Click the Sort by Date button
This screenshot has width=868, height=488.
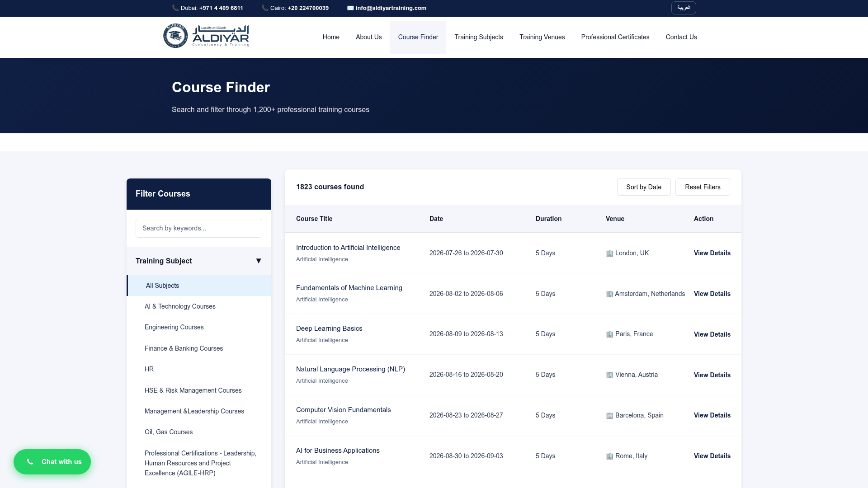(x=644, y=187)
